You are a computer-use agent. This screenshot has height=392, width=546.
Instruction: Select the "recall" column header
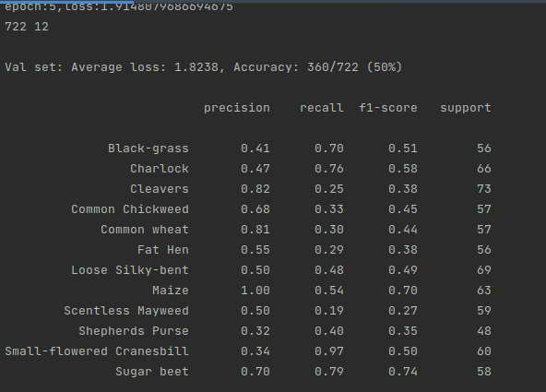322,108
